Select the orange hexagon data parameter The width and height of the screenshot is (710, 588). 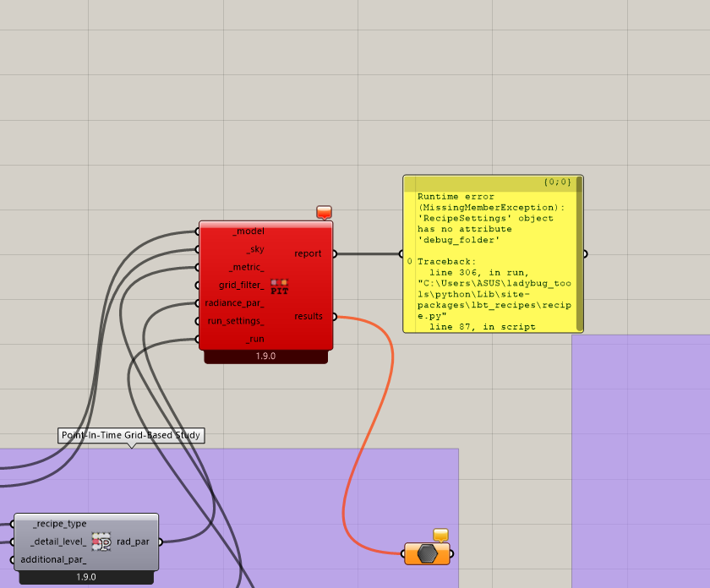pyautogui.click(x=428, y=554)
